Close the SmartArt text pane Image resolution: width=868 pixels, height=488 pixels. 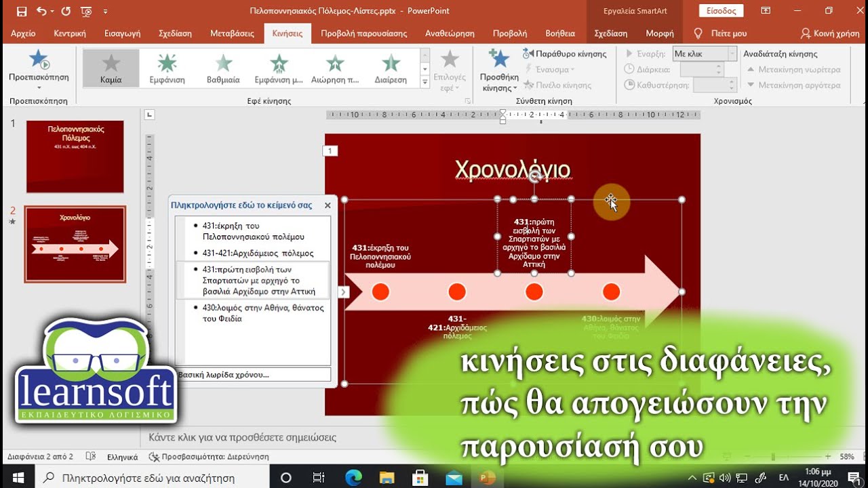pos(328,205)
